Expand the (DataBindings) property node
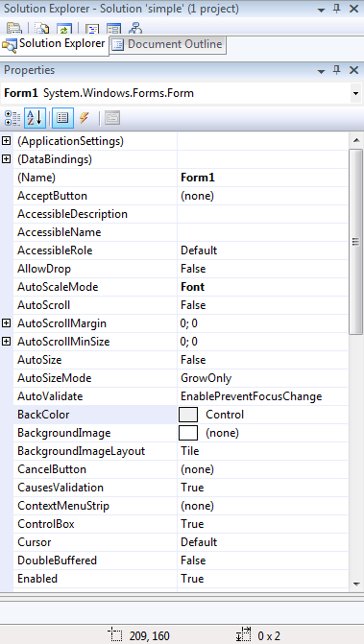 (x=6, y=159)
